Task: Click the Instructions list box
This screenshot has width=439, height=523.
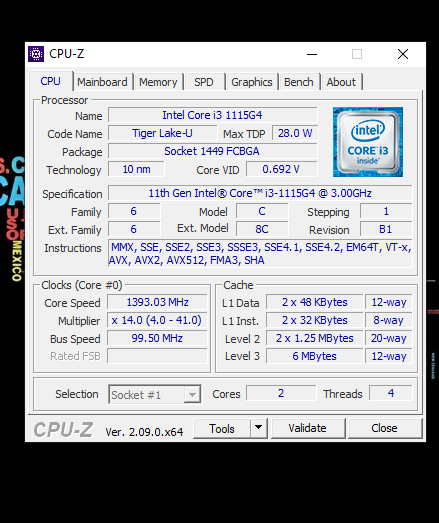Action: pyautogui.click(x=260, y=254)
